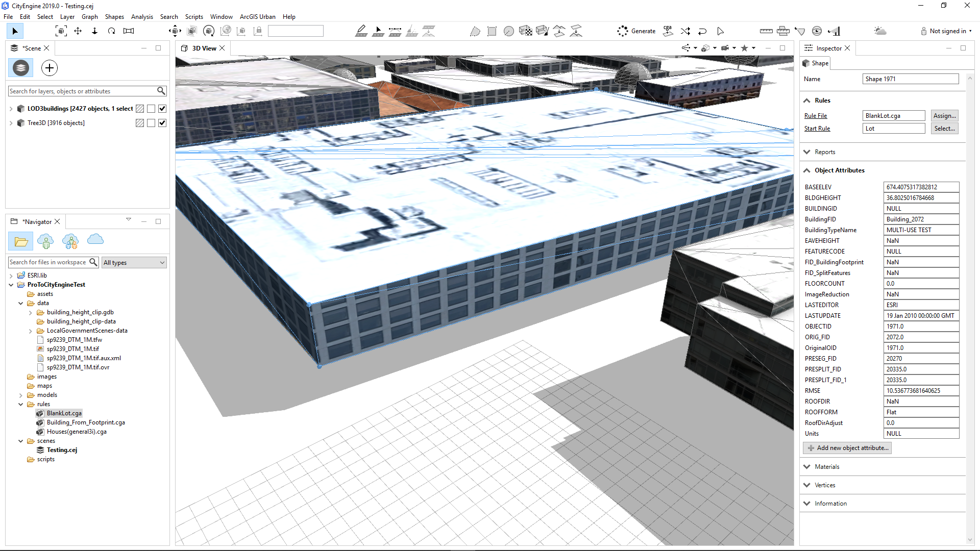Click the Search for files in workspace field
Screen dimensions: 980x551
(x=48, y=262)
